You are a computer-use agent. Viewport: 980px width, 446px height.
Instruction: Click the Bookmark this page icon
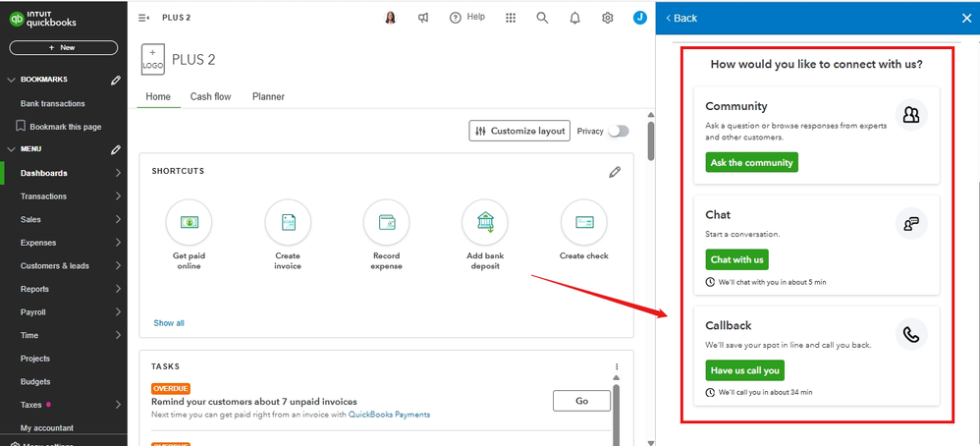[21, 127]
